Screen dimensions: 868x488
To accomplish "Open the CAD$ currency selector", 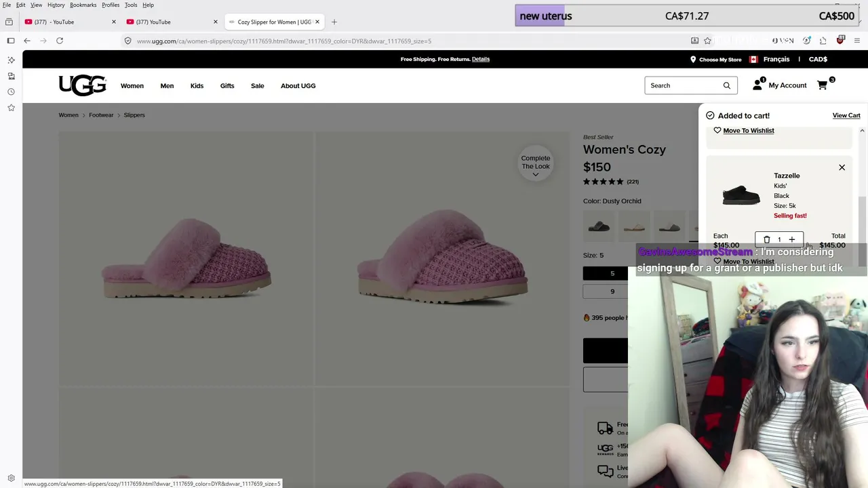I will click(x=818, y=59).
